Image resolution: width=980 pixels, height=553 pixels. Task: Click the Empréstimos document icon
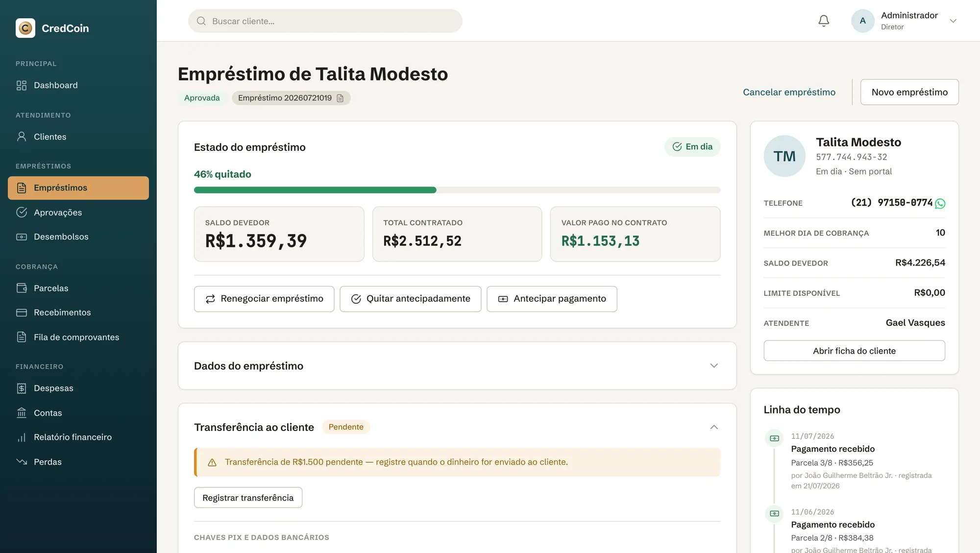[22, 188]
